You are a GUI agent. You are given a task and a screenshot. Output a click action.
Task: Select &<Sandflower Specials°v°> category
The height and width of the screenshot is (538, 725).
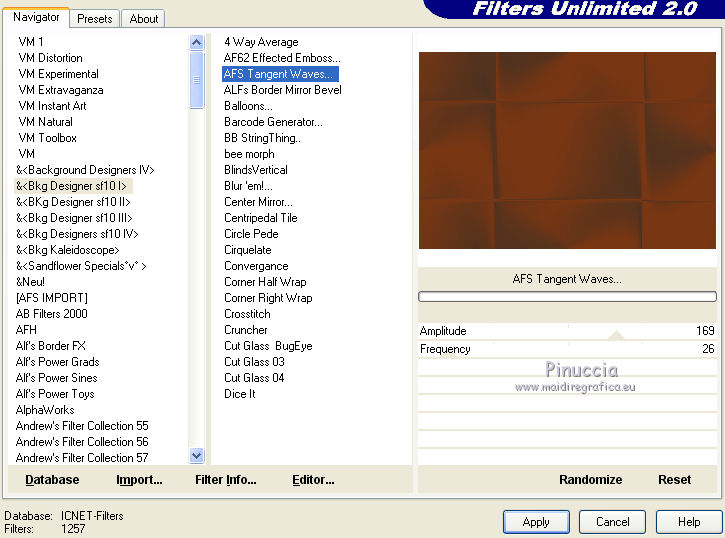[x=81, y=266]
